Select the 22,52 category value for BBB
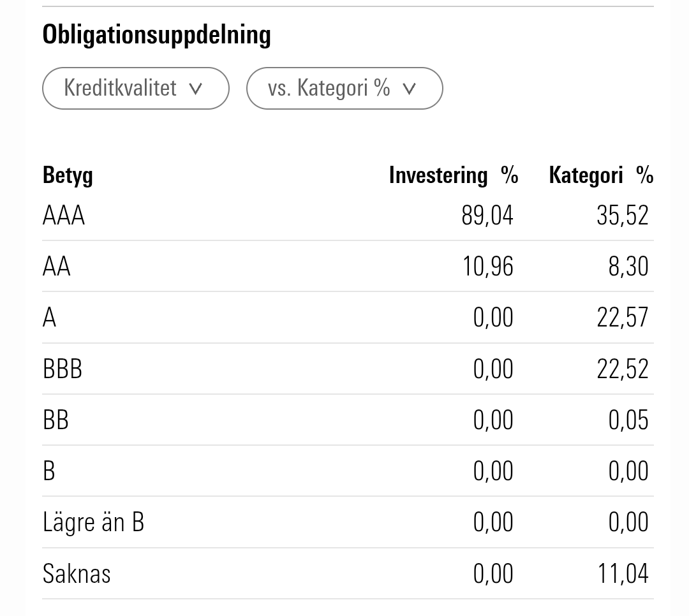 tap(623, 369)
